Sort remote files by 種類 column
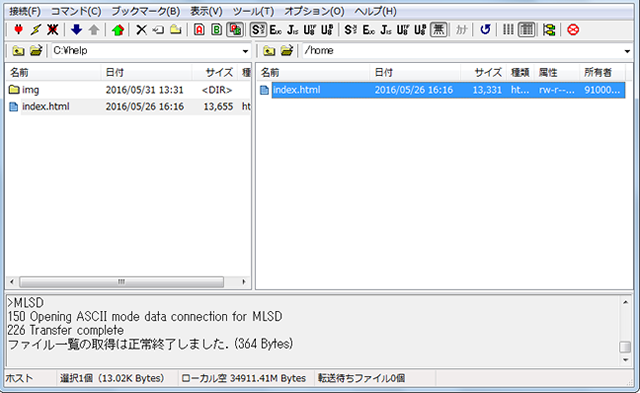 point(520,72)
